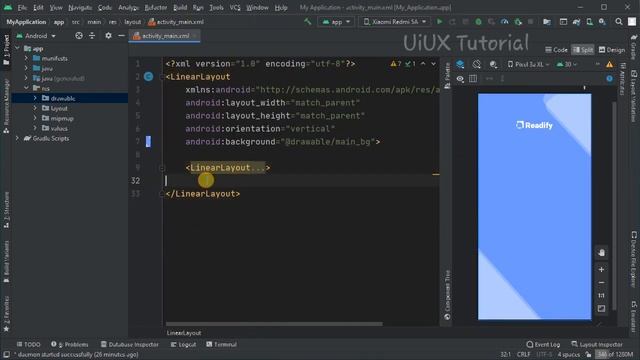
Task: Click the design surface layers icon
Action: click(460, 64)
